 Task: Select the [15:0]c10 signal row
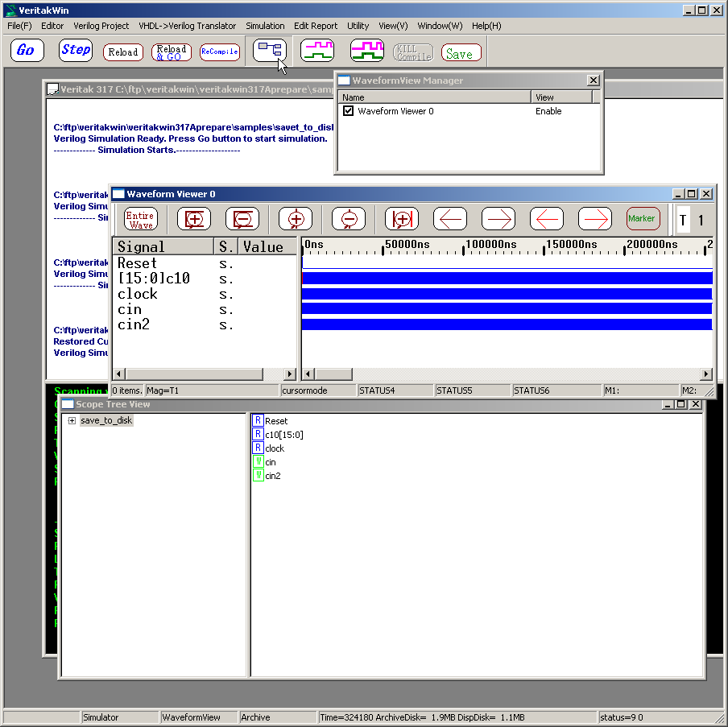205,279
